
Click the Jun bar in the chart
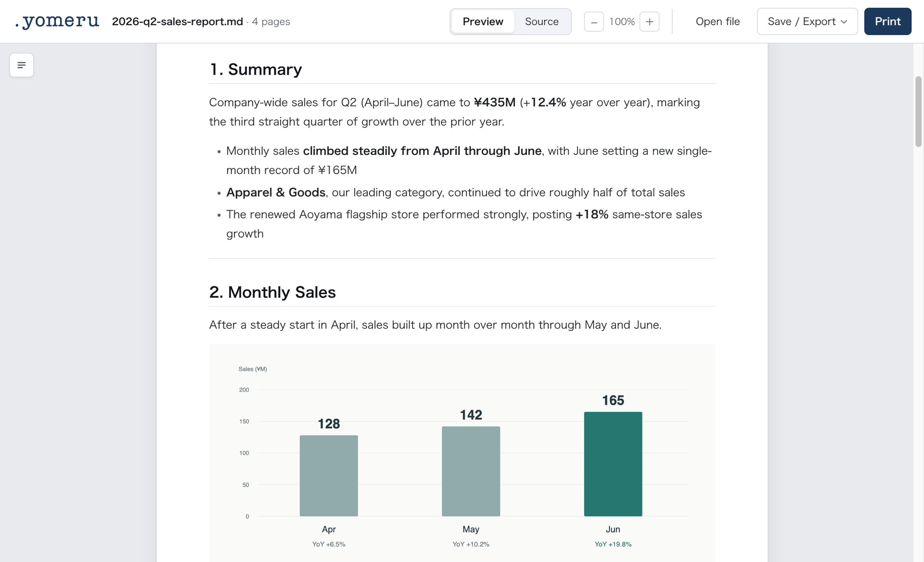coord(613,464)
